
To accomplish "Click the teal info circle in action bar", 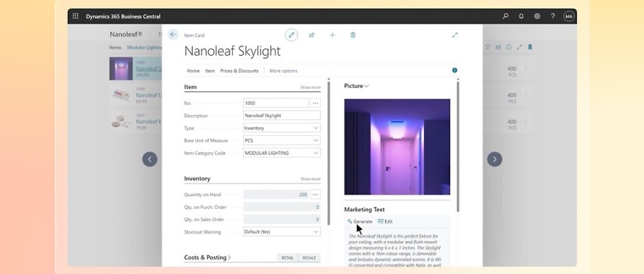I will (455, 71).
